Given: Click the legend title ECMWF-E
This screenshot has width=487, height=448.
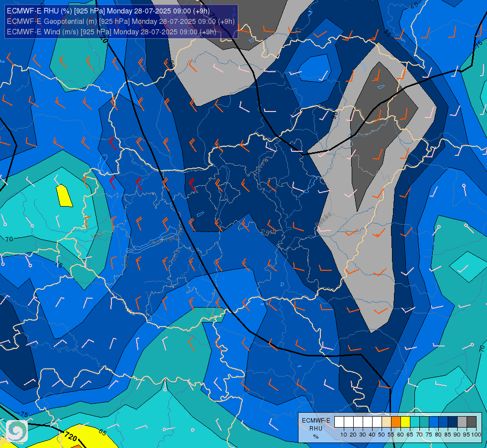Looking at the screenshot, I should [x=316, y=421].
